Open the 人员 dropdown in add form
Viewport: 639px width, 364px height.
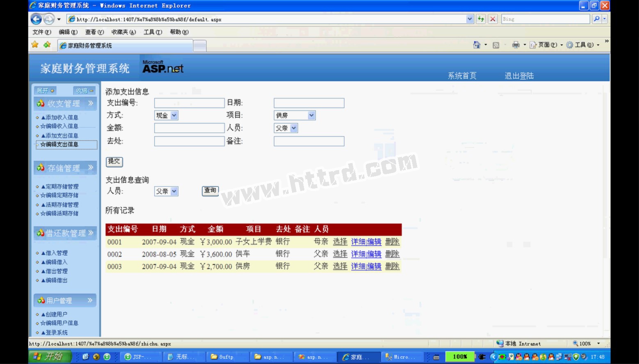pos(286,128)
